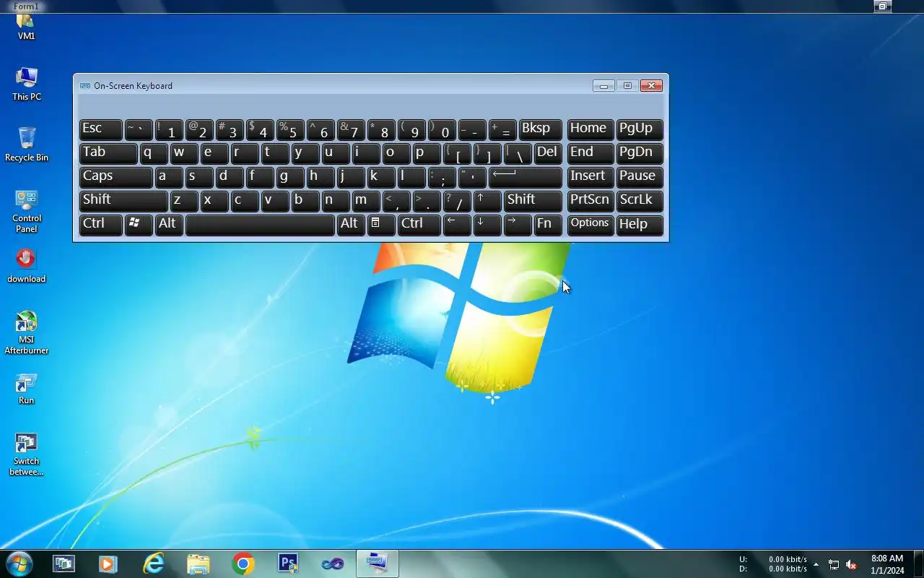Screen dimensions: 924x578
Task: Launch Internet Explorer from the taskbar
Action: pyautogui.click(x=153, y=564)
